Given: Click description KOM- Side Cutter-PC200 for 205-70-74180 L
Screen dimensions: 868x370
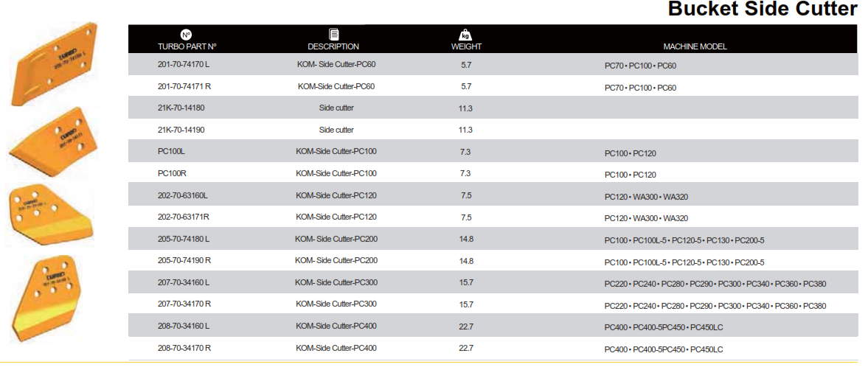Looking at the screenshot, I should [336, 239].
